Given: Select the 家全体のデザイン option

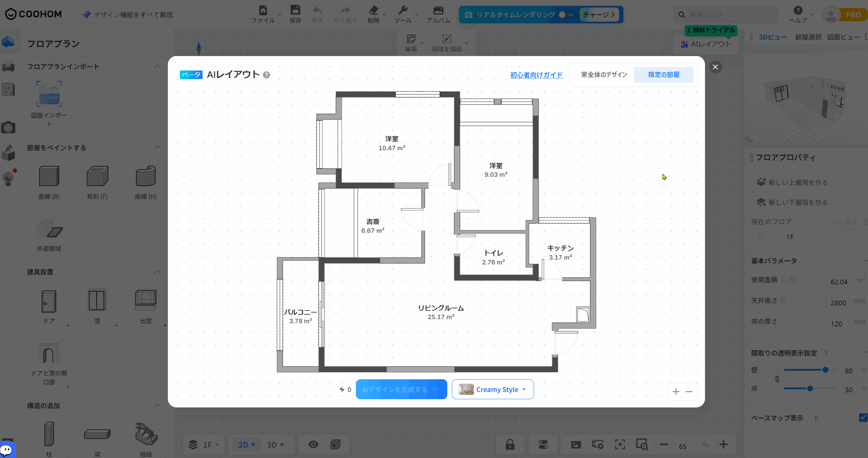Looking at the screenshot, I should [x=604, y=75].
